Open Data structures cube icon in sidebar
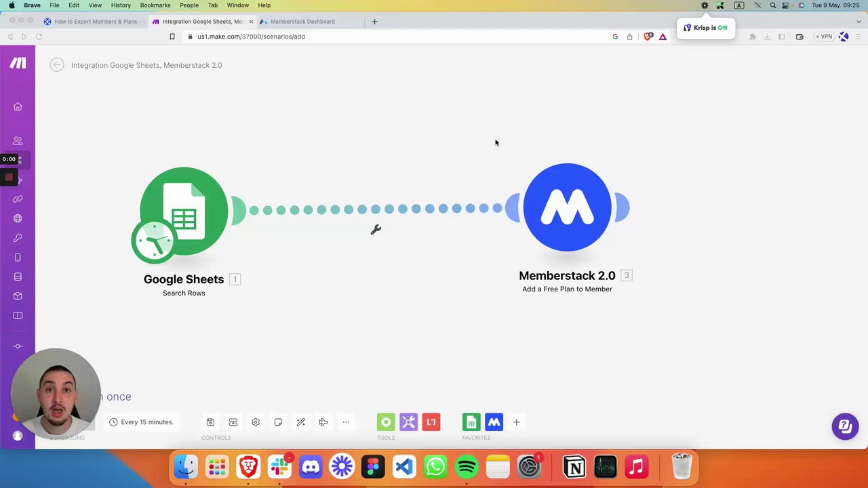The image size is (868, 488). click(18, 296)
